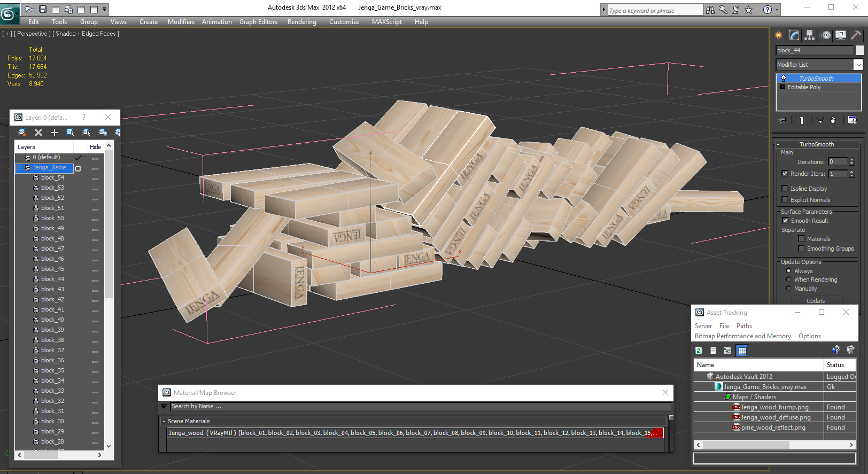Open the Motion command panel tab
This screenshot has width=868, height=474.
point(826,35)
